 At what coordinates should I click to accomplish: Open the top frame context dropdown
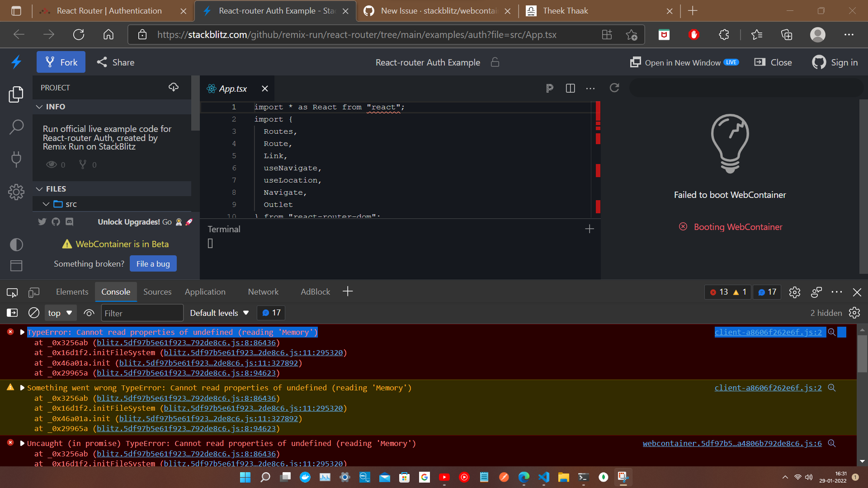(x=60, y=312)
